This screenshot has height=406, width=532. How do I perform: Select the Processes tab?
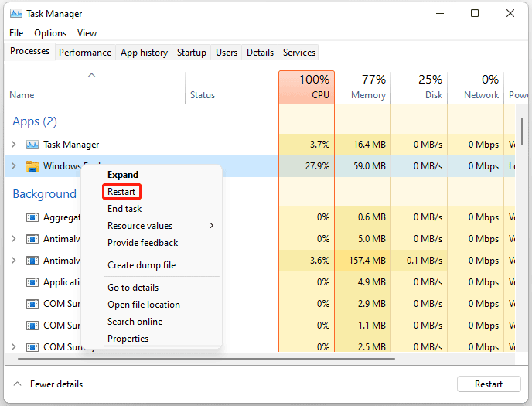click(x=30, y=51)
